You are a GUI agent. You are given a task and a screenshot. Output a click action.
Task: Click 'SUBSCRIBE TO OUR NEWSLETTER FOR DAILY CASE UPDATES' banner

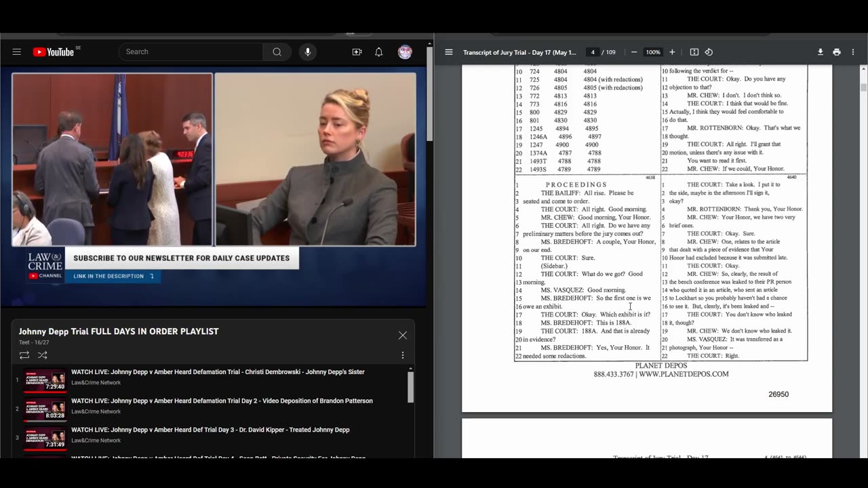tap(182, 258)
